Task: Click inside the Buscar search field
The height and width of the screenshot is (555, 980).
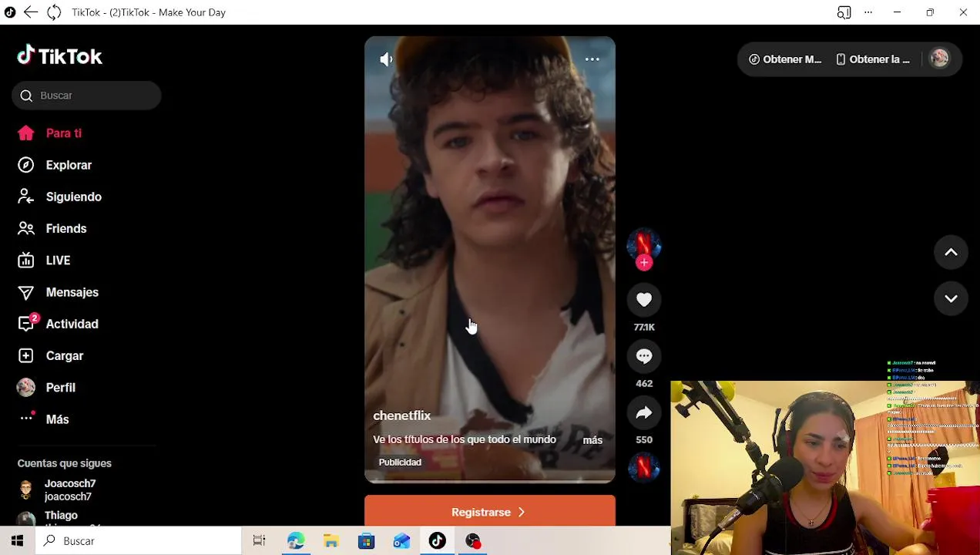Action: point(86,96)
